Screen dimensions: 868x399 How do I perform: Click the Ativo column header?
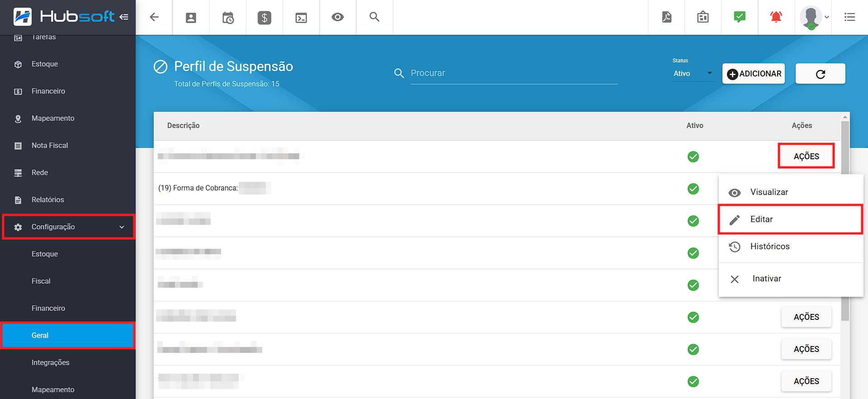pos(694,125)
